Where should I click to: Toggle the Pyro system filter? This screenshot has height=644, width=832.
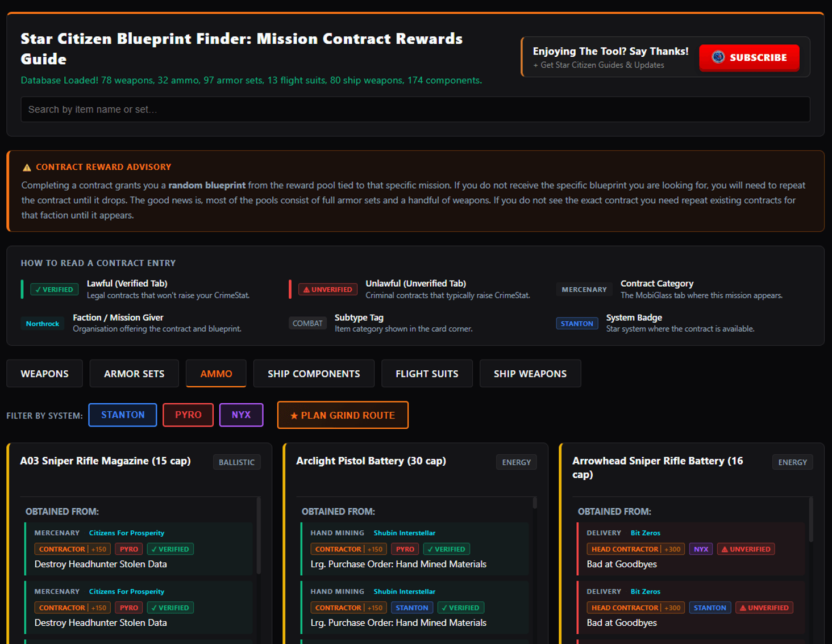(188, 415)
